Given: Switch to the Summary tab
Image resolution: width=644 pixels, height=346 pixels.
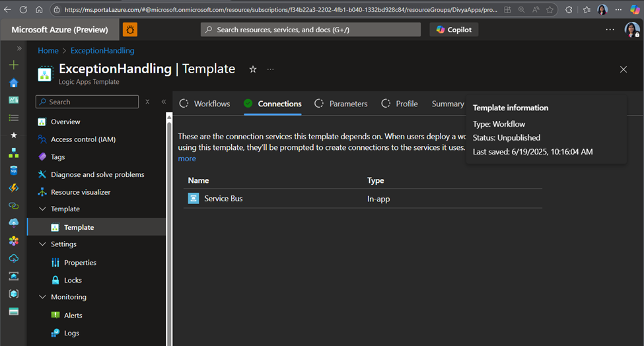Looking at the screenshot, I should click(448, 104).
